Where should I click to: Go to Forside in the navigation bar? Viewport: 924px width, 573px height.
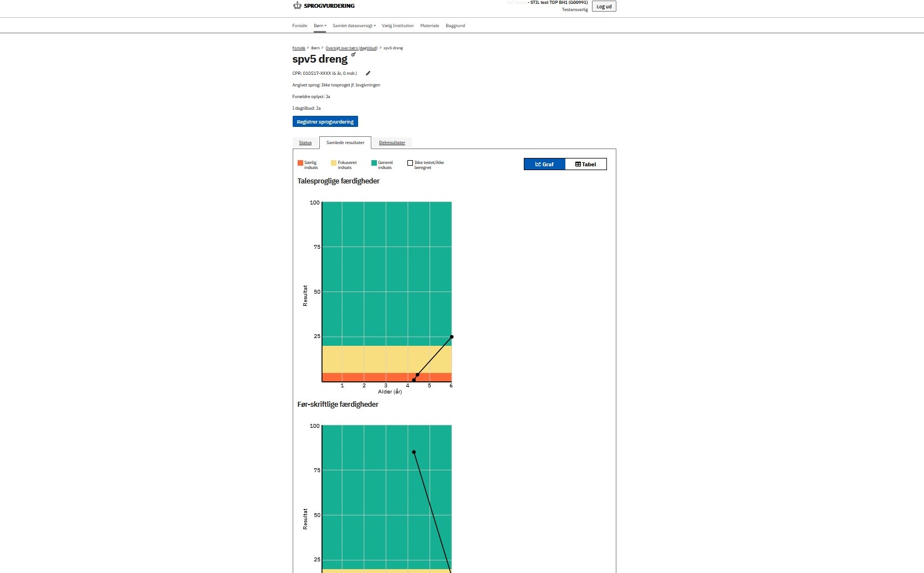[x=300, y=25]
